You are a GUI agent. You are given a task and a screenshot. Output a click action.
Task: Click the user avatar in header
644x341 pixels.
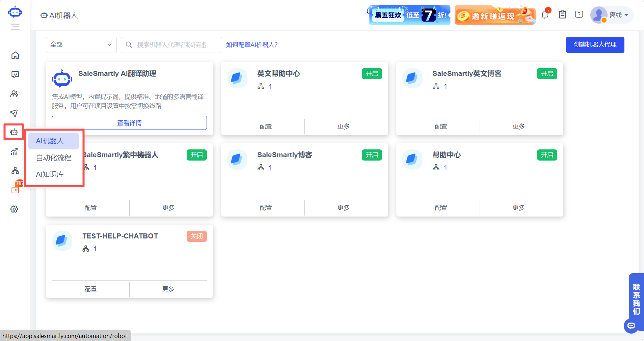[x=599, y=15]
